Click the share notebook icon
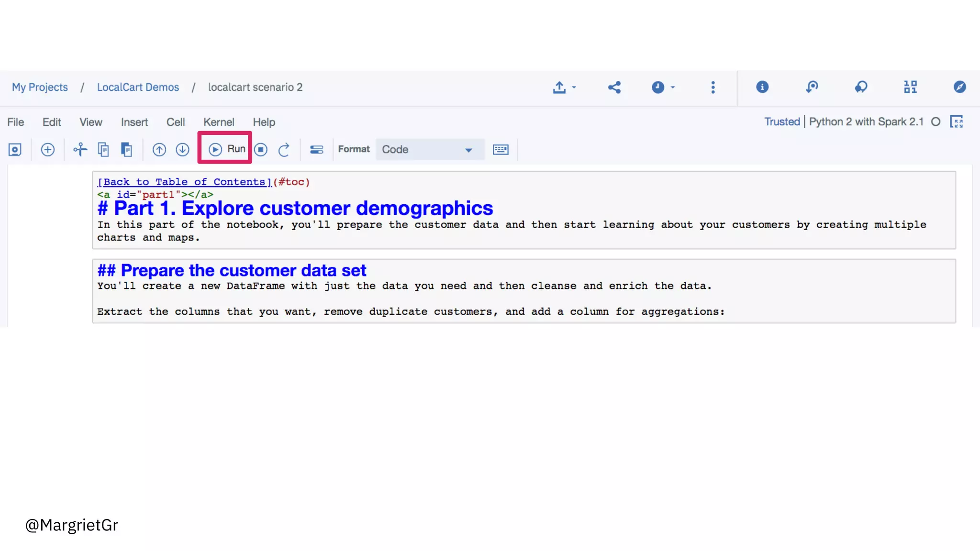This screenshot has width=980, height=551. 614,87
